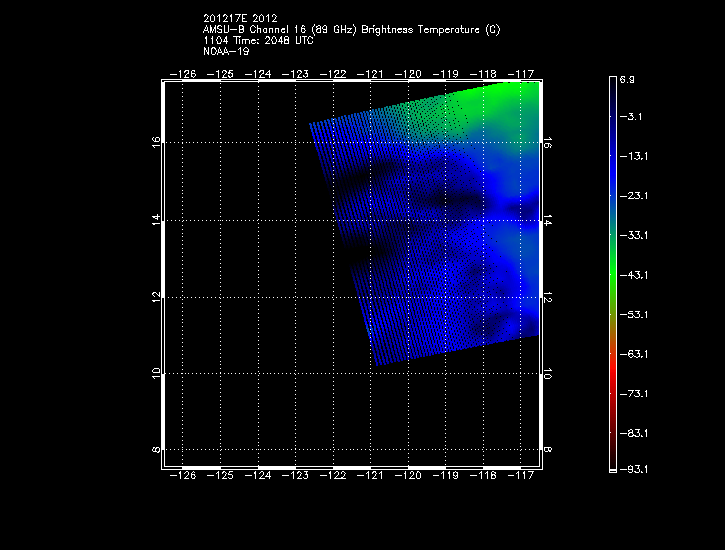Click the -123 longitude label on top axis
Viewport: 725px width, 550px height.
[295, 74]
